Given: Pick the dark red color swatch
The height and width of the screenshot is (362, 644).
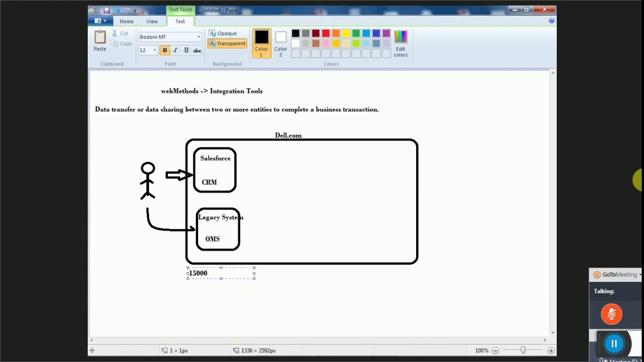Looking at the screenshot, I should tap(316, 34).
